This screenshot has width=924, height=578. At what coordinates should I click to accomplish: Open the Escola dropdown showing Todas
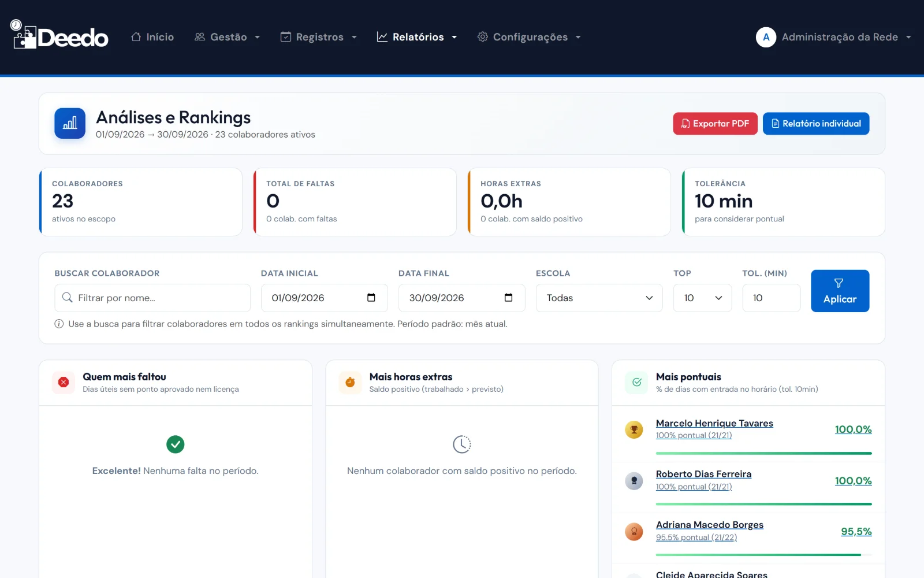click(x=599, y=298)
